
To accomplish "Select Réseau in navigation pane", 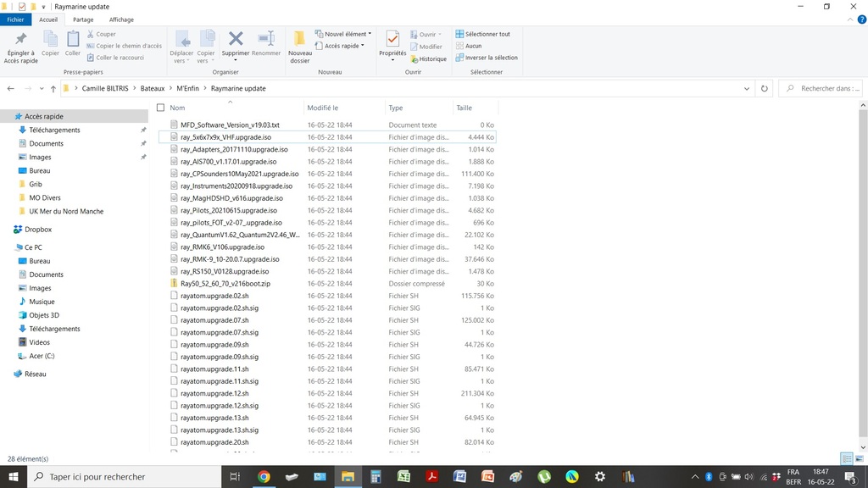I will click(35, 374).
